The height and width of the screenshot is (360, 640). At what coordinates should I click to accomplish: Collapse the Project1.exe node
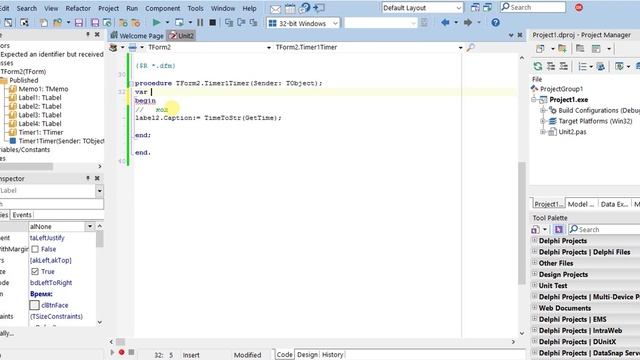coord(534,100)
